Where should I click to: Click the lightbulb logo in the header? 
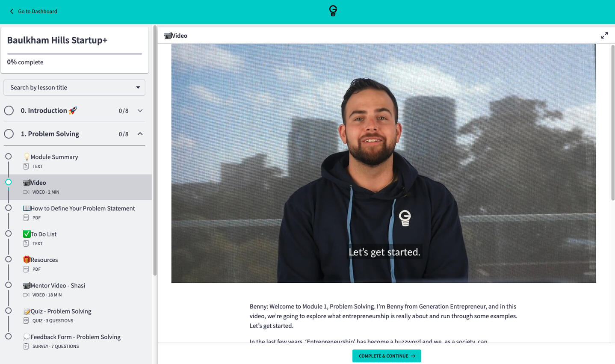tap(333, 11)
